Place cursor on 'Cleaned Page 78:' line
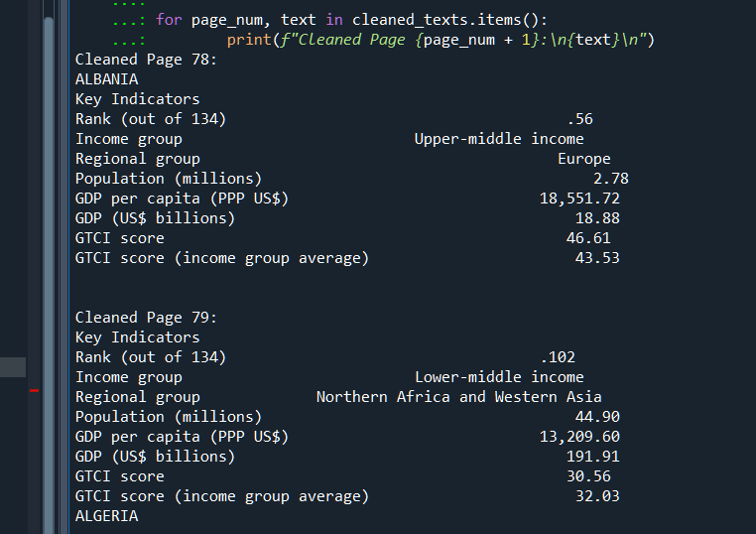This screenshot has height=534, width=756. (x=146, y=60)
